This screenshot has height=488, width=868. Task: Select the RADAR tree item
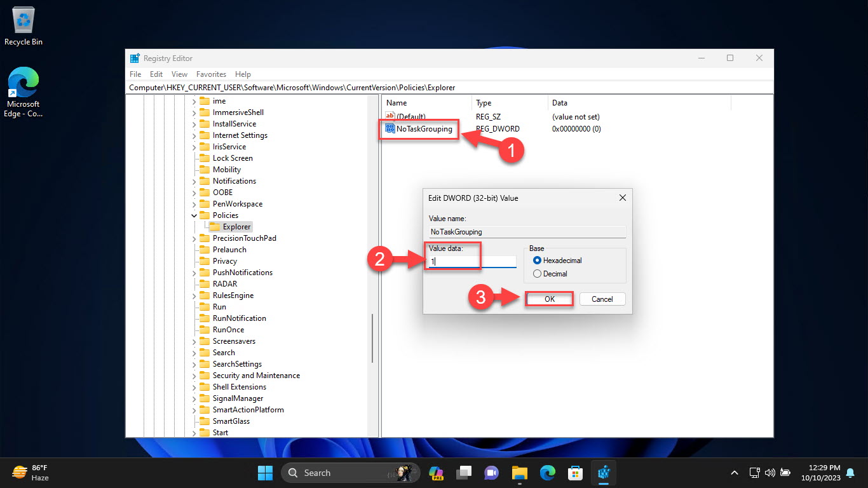225,284
